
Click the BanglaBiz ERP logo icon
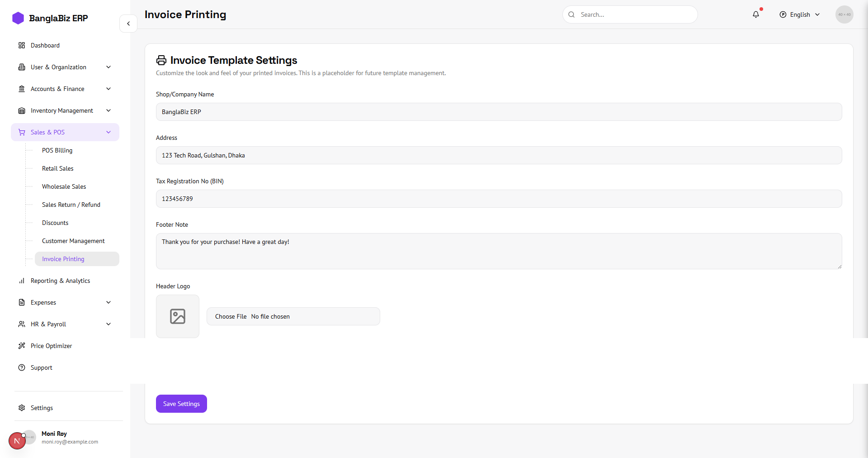18,18
